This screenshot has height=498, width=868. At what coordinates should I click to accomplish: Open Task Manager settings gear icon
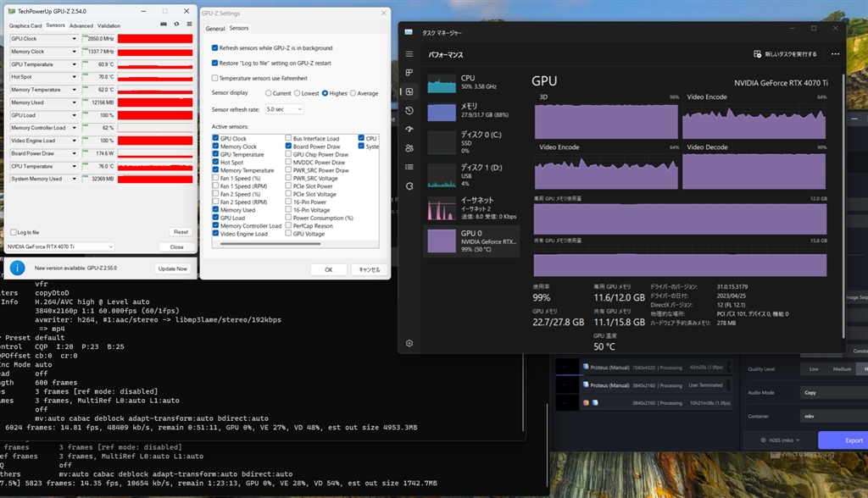[x=409, y=343]
